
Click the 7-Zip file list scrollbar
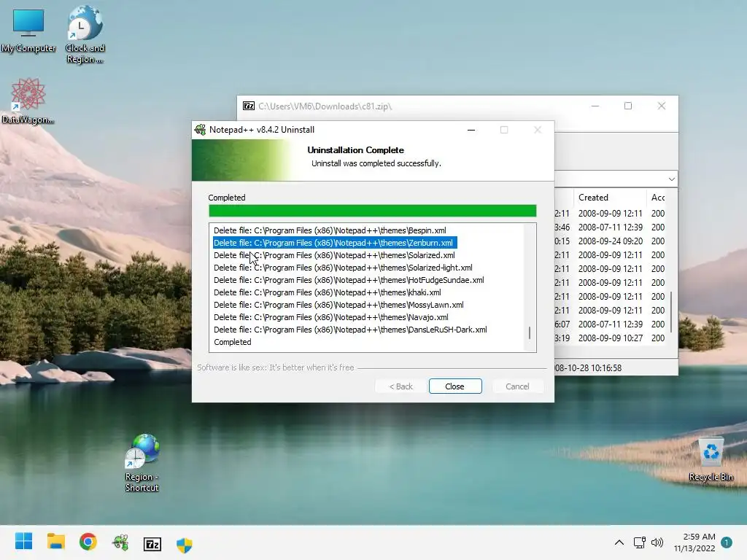coord(671,312)
